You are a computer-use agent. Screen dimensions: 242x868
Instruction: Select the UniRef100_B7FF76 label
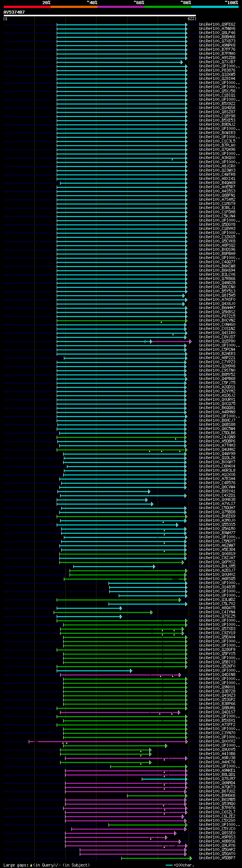click(x=217, y=50)
